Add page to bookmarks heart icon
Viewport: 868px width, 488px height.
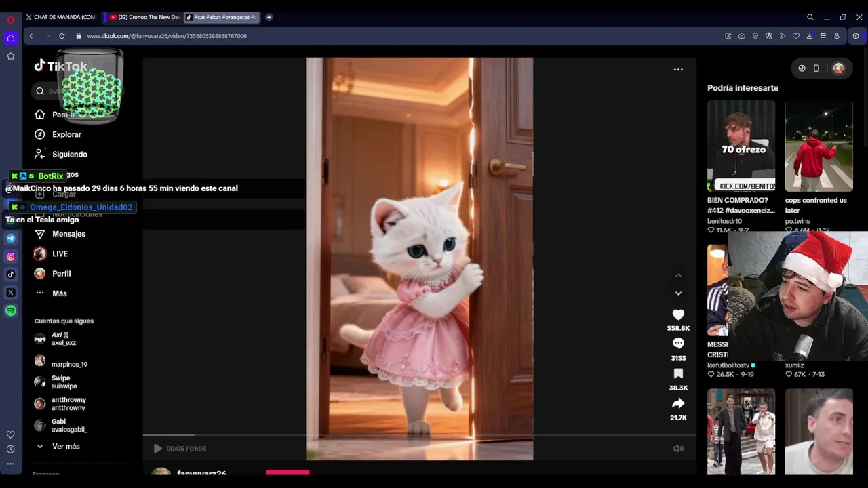coord(796,36)
